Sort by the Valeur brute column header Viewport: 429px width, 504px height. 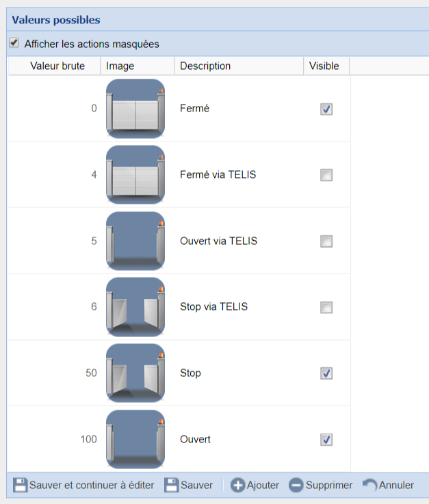click(x=57, y=66)
